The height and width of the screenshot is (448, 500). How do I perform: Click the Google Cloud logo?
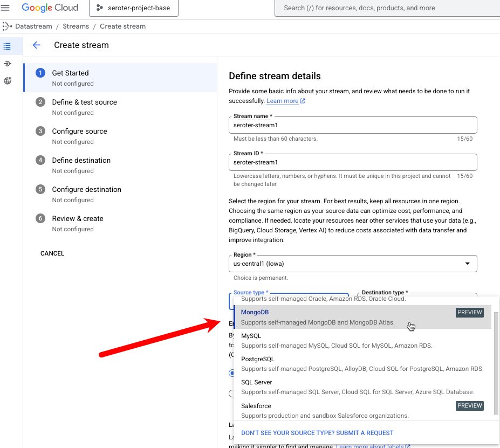pos(50,8)
